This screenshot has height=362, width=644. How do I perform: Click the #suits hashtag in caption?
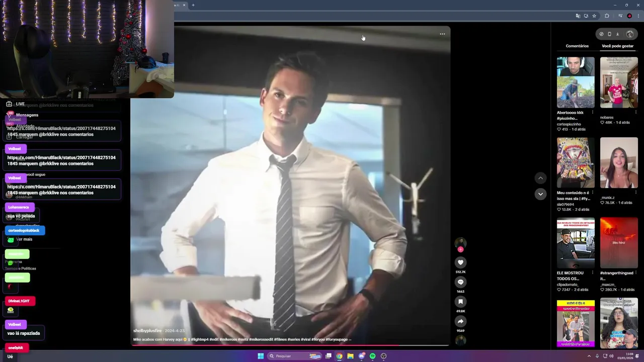[243, 339]
